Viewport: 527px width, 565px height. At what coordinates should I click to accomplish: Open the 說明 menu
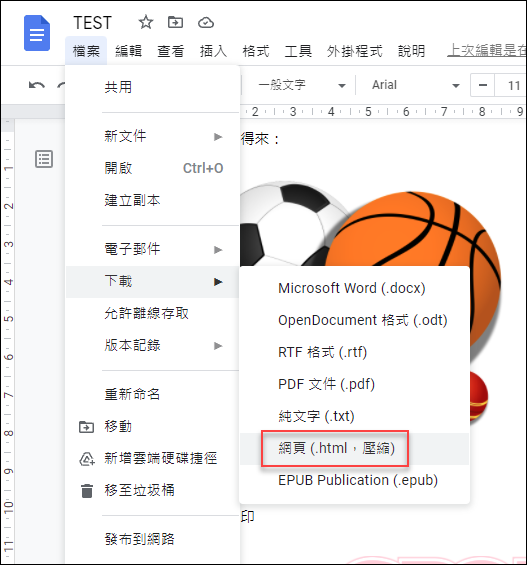pyautogui.click(x=411, y=51)
